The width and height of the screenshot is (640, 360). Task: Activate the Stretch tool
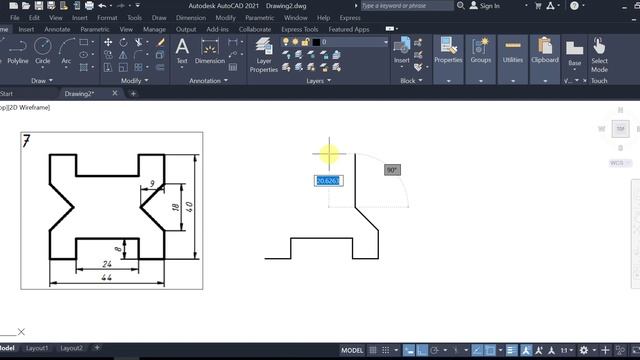point(108,67)
